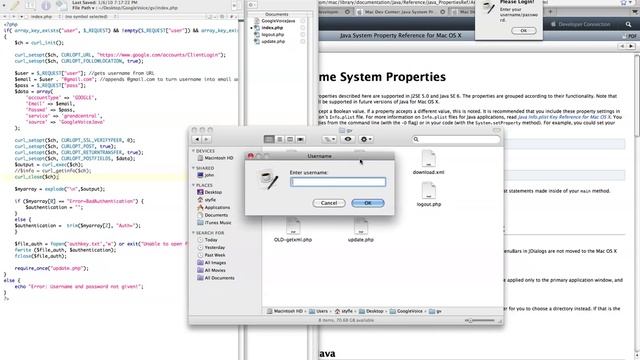Click the search magnifier on developer page
This screenshot has width=640, height=360.
[628, 24]
